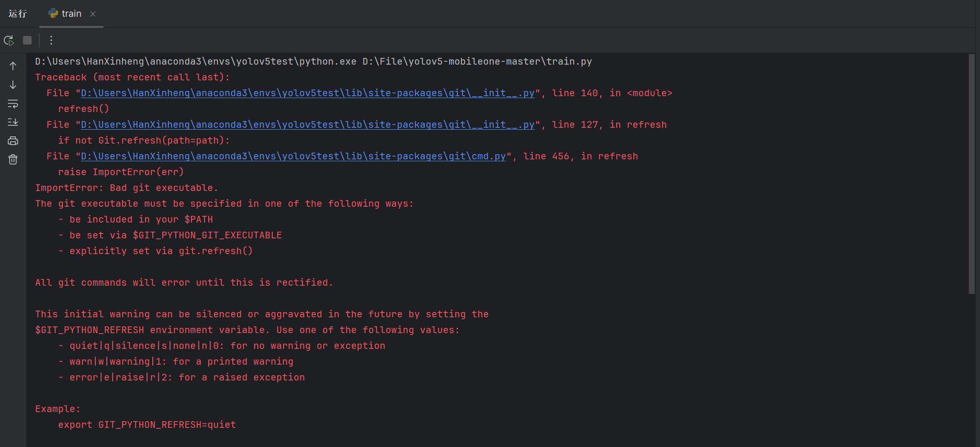Toggle scroll-to-end behavior in the console
The width and height of the screenshot is (980, 447).
pyautogui.click(x=12, y=122)
